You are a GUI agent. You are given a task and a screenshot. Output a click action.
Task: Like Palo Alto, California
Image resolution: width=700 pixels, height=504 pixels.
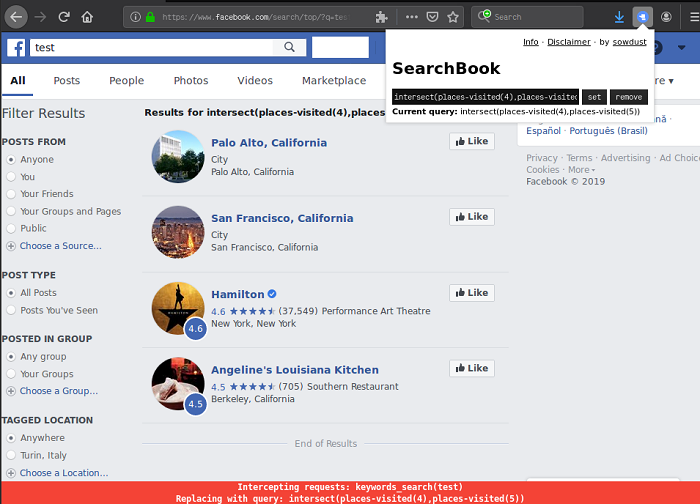point(472,142)
